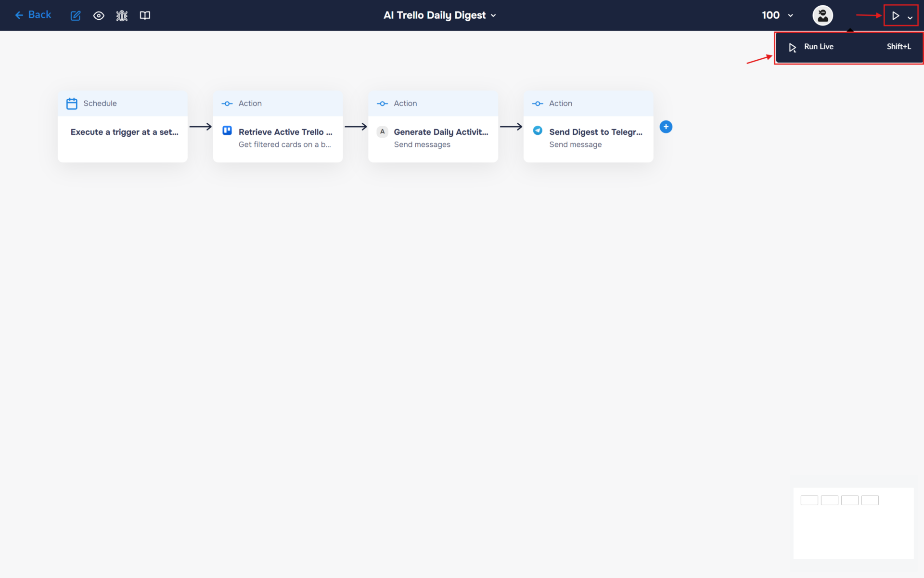Open the debug bug icon
This screenshot has height=578, width=924.
click(122, 15)
